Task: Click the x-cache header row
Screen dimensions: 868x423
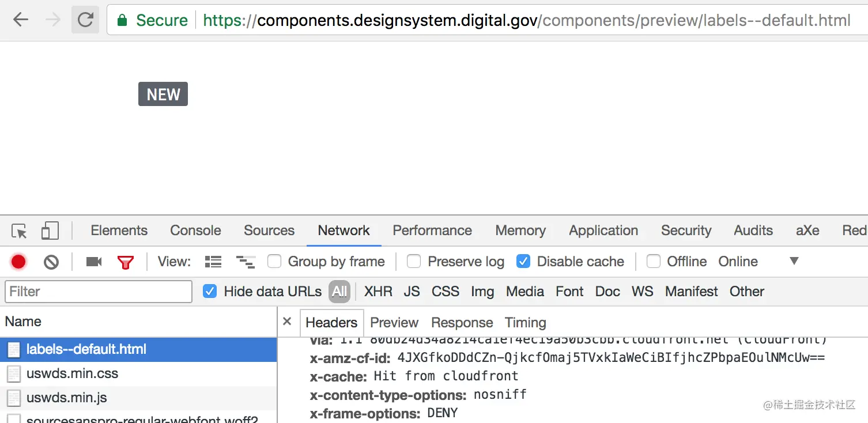Action: (414, 376)
